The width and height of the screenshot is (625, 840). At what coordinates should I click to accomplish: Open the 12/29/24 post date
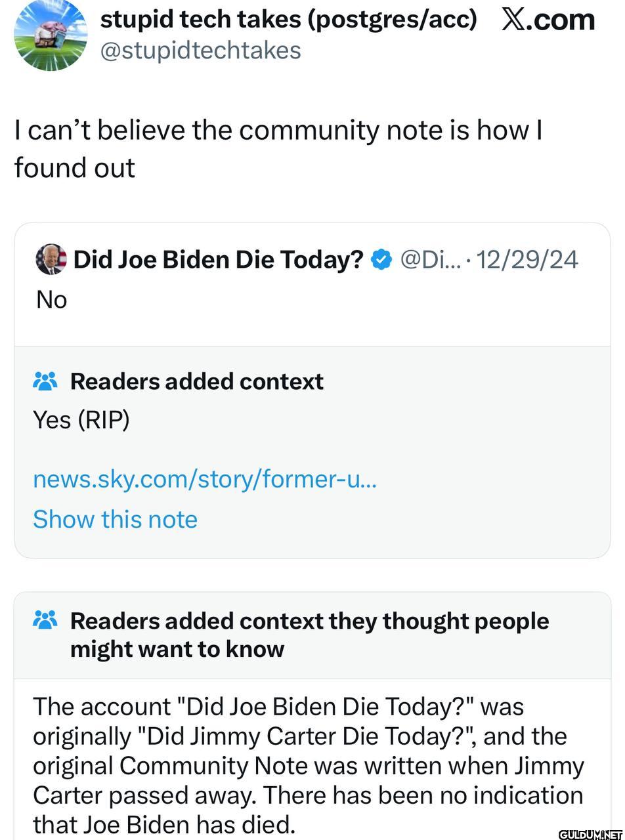pos(527,260)
